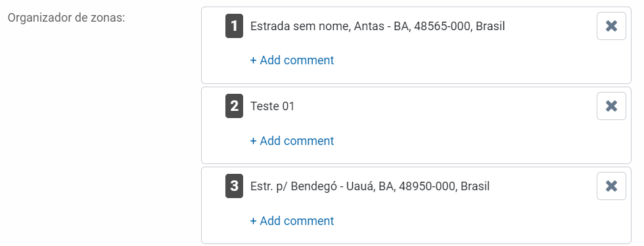The image size is (644, 246).
Task: Add comment to Estrada sem nome zone
Action: pyautogui.click(x=292, y=60)
